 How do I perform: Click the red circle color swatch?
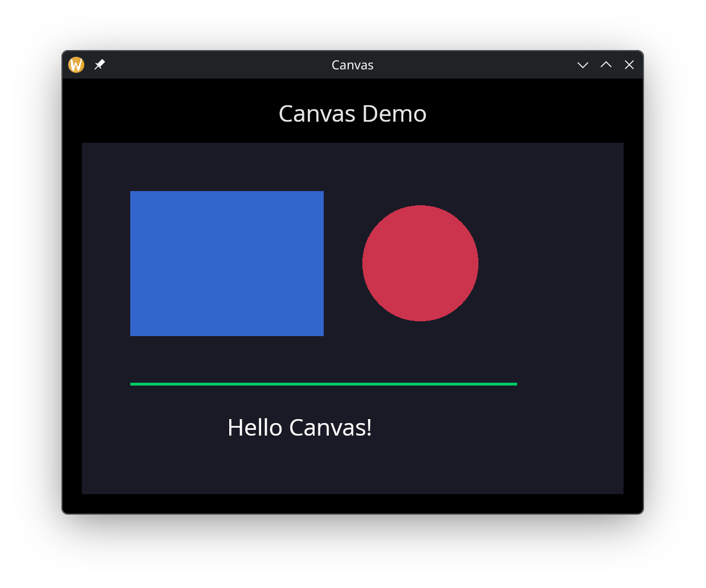pos(420,263)
